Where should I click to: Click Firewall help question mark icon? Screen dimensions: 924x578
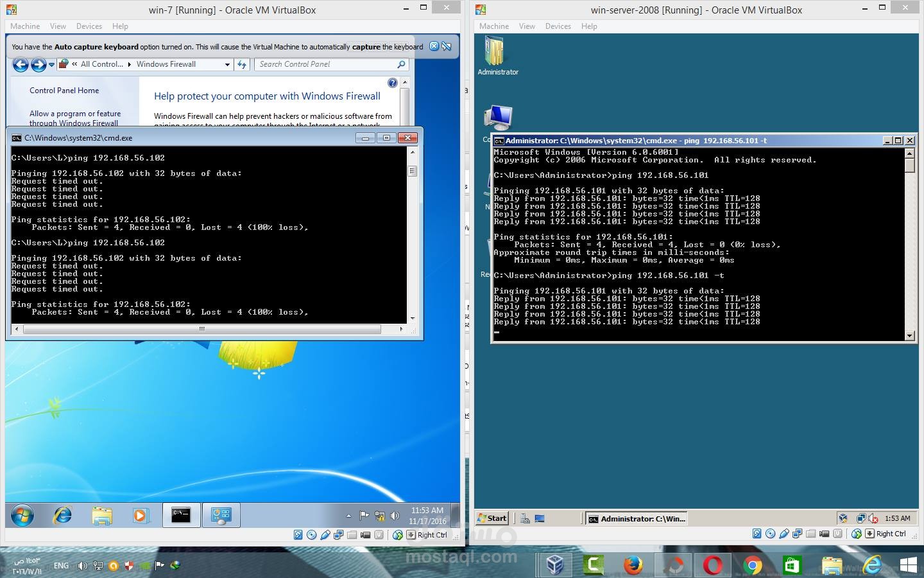tap(393, 83)
